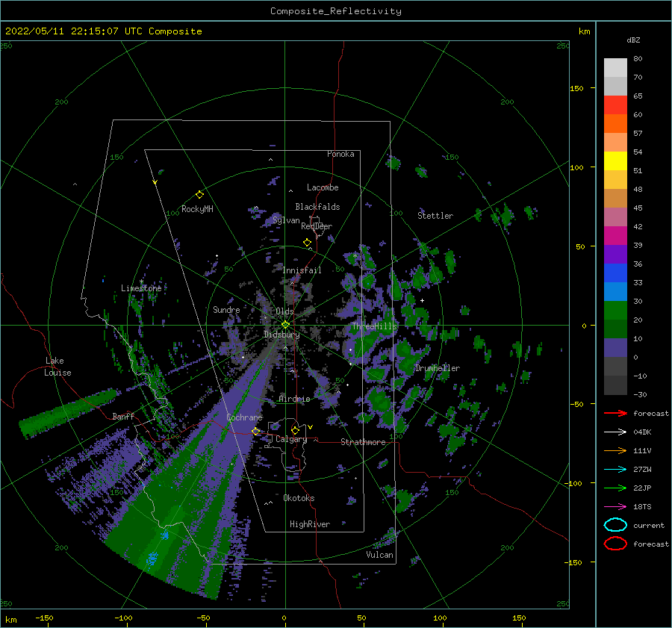Viewport: 672px width, 628px height.
Task: Click the Olds town label
Action: [284, 311]
